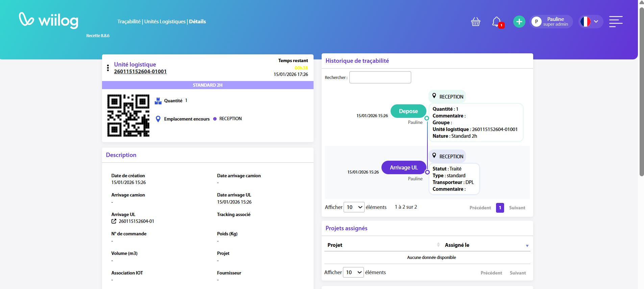The width and height of the screenshot is (644, 289).
Task: Click the external link icon beside Arrivage UL
Action: (114, 221)
